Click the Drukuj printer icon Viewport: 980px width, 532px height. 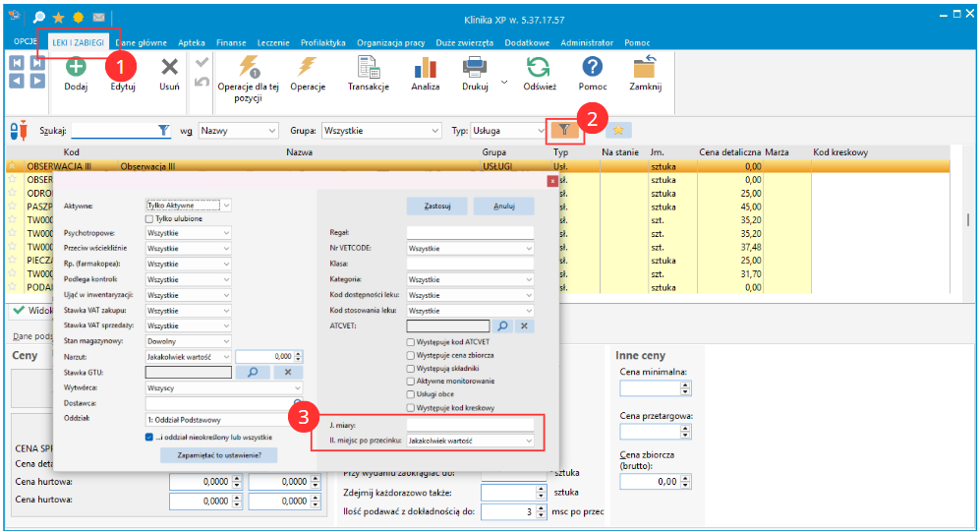(x=475, y=68)
